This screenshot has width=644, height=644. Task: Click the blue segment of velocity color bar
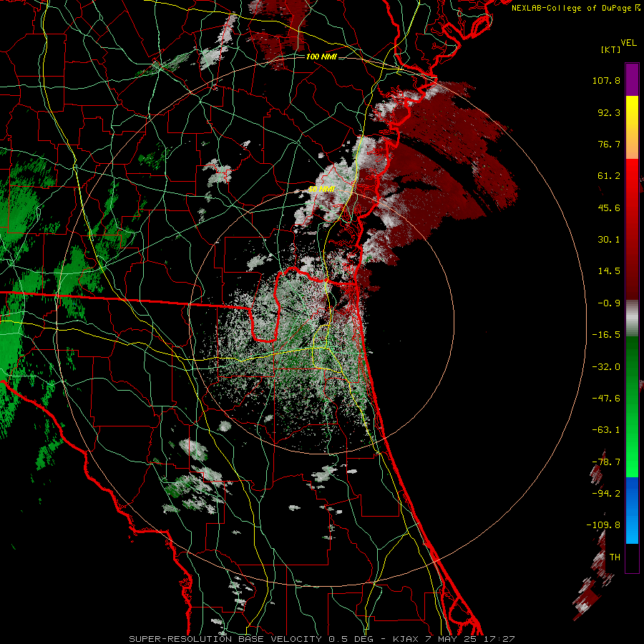[632, 510]
